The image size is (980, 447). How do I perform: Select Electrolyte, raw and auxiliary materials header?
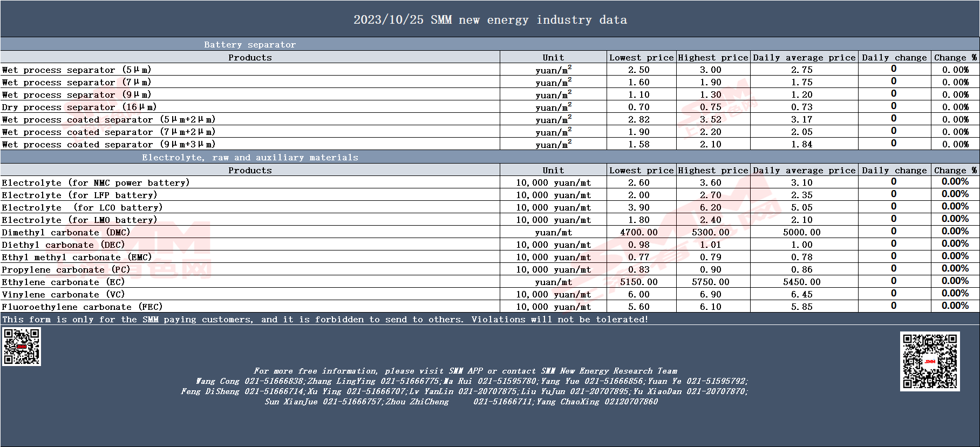(250, 157)
